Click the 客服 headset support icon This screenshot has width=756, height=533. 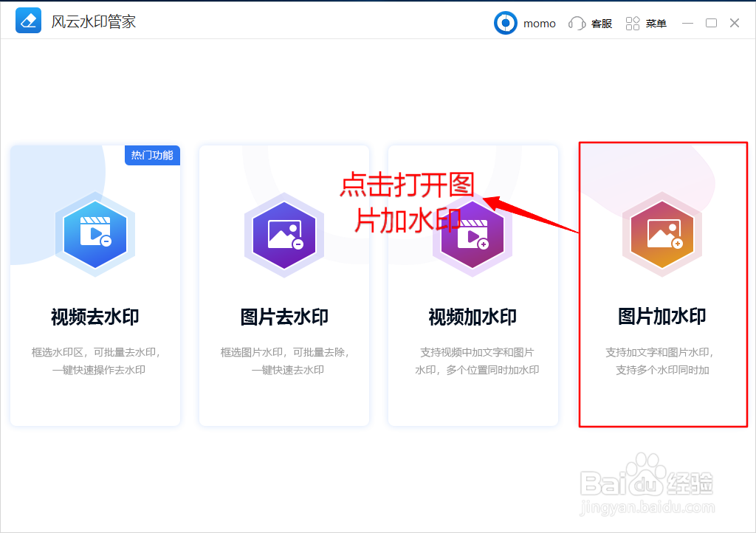click(x=577, y=23)
